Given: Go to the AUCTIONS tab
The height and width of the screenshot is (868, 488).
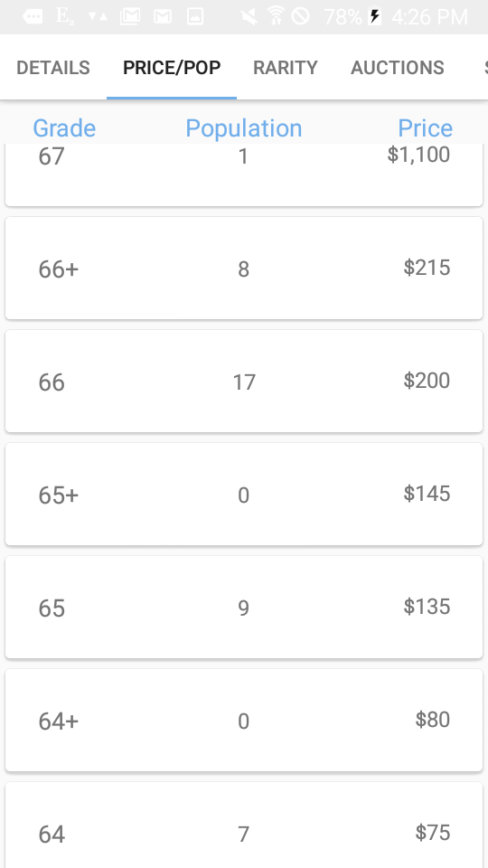Looking at the screenshot, I should click(398, 68).
